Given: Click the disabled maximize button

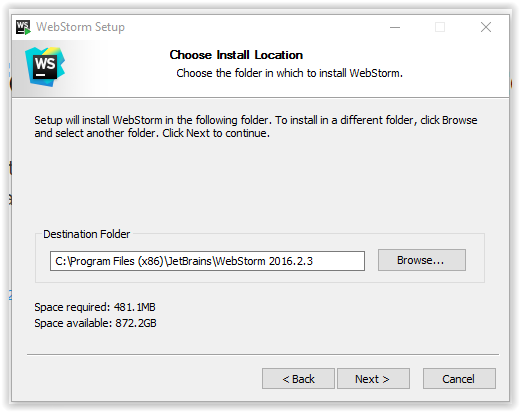Looking at the screenshot, I should [440, 27].
